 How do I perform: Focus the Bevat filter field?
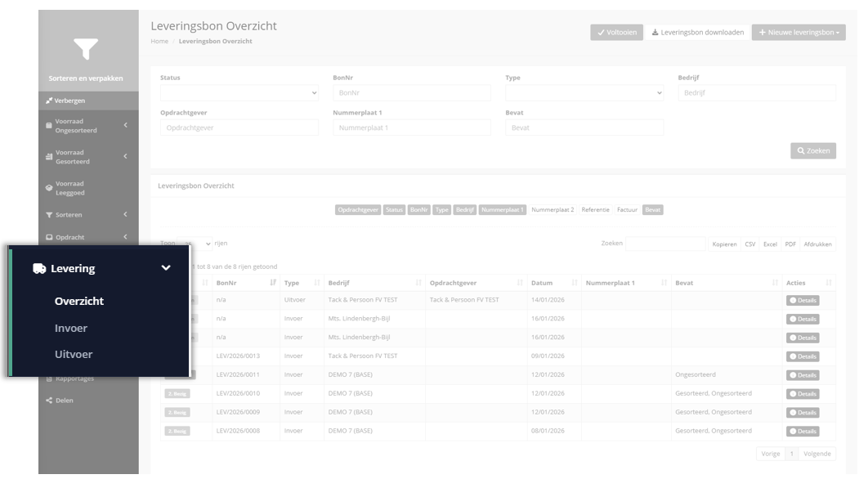point(584,128)
